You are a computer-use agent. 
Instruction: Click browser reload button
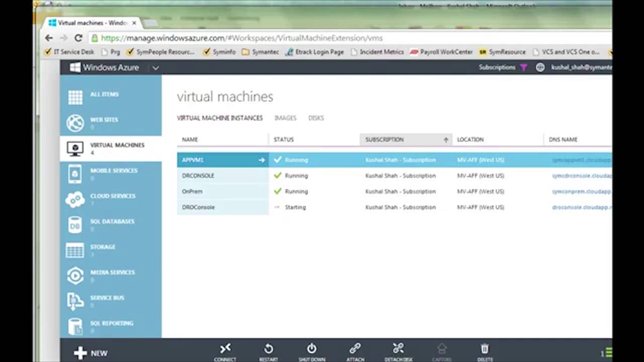[x=78, y=38]
